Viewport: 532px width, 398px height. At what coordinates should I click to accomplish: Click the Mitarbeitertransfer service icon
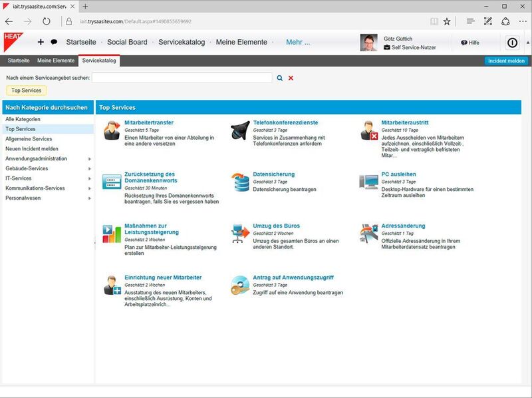[112, 130]
